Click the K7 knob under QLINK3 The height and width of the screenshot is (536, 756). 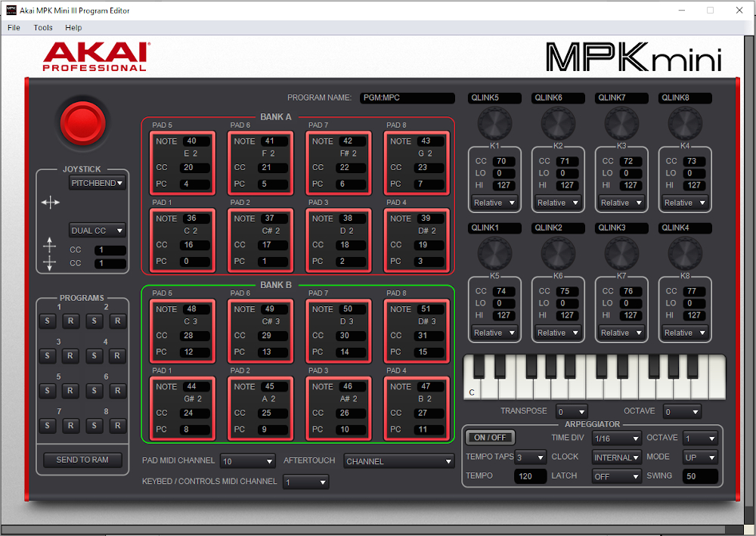621,253
